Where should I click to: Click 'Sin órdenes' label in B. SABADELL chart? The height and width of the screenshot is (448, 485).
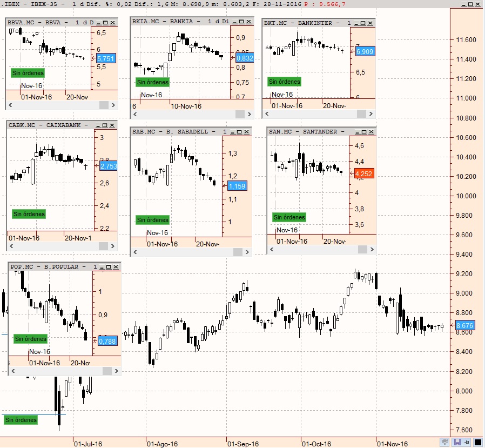(x=153, y=220)
